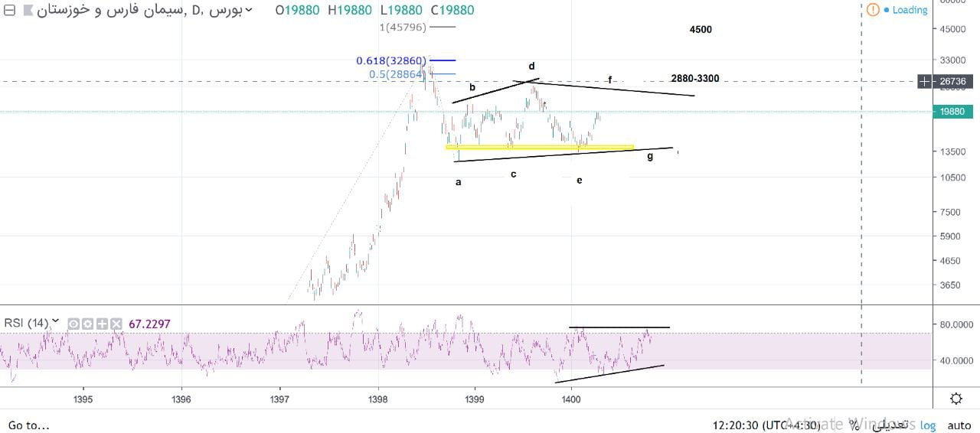
Task: Open chart settings gear at bottom right
Action: 956,399
